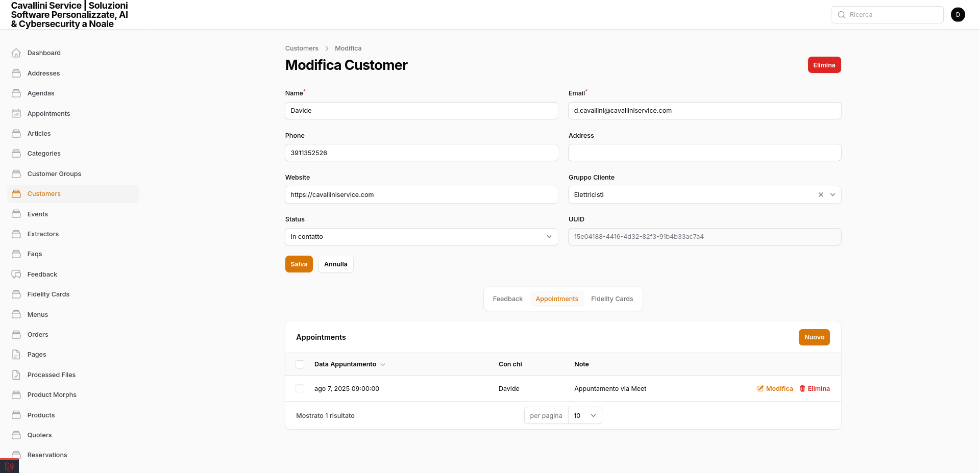The width and height of the screenshot is (980, 473).
Task: Click the Feedback chat bubble icon
Action: point(16,275)
